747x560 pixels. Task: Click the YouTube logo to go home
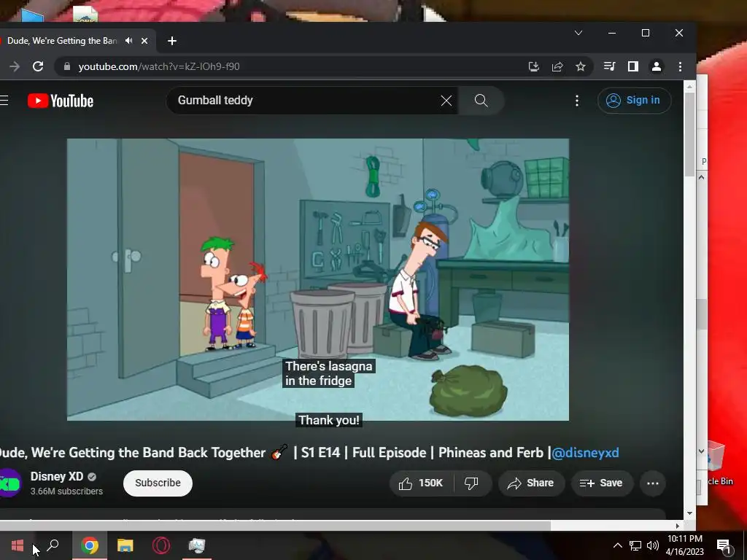(x=61, y=101)
